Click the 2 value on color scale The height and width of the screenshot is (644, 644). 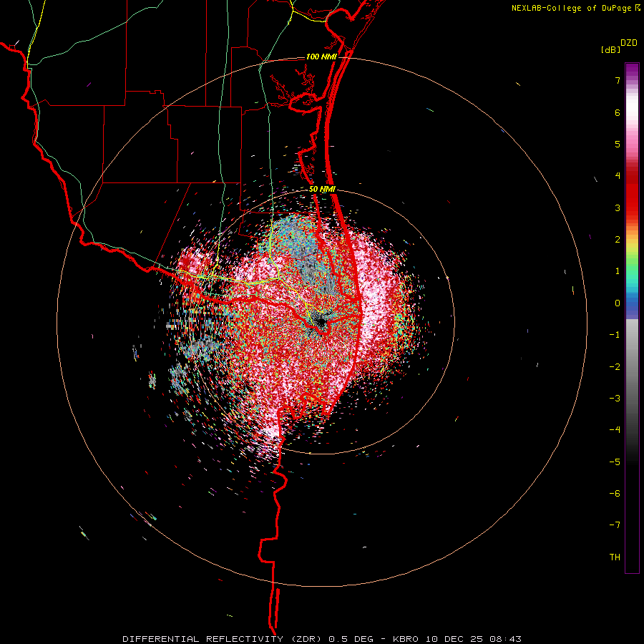click(618, 240)
